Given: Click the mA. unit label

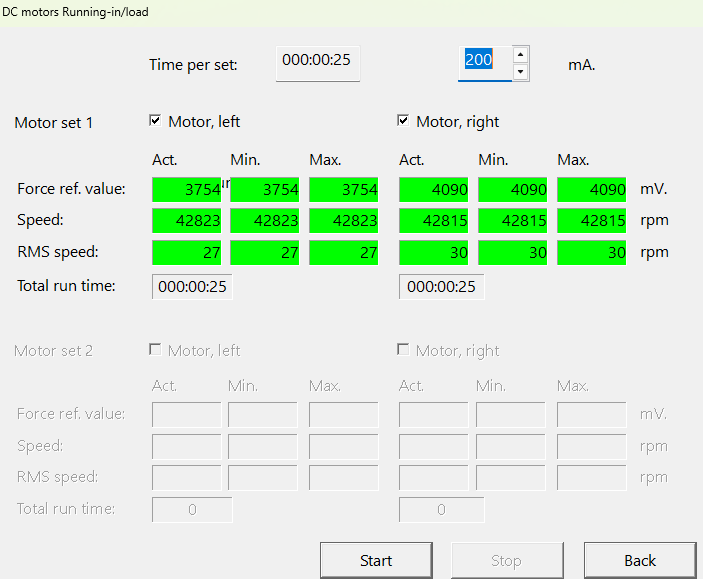Looking at the screenshot, I should [x=581, y=65].
